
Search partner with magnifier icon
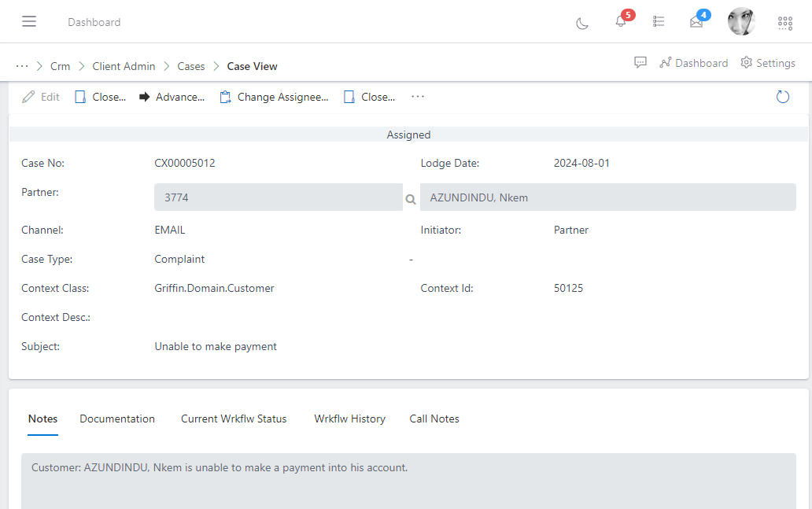(x=411, y=199)
